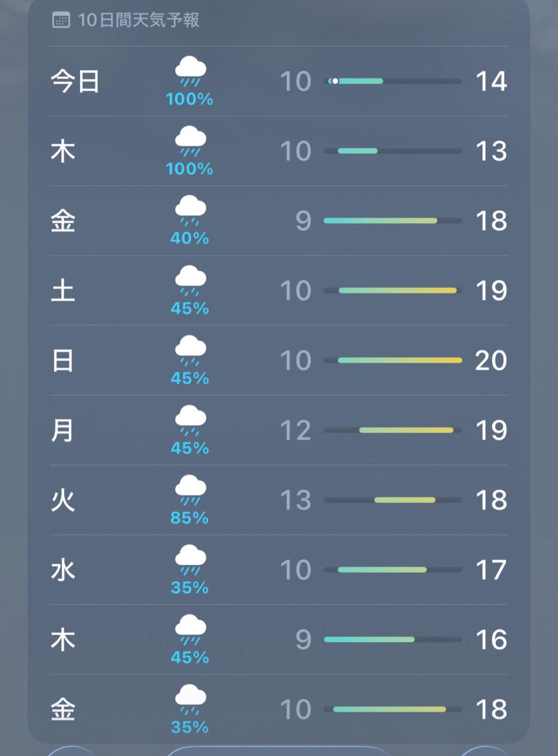Screen dimensions: 558x756
Task: Tap the rain icon showing 40%
Action: [x=190, y=210]
